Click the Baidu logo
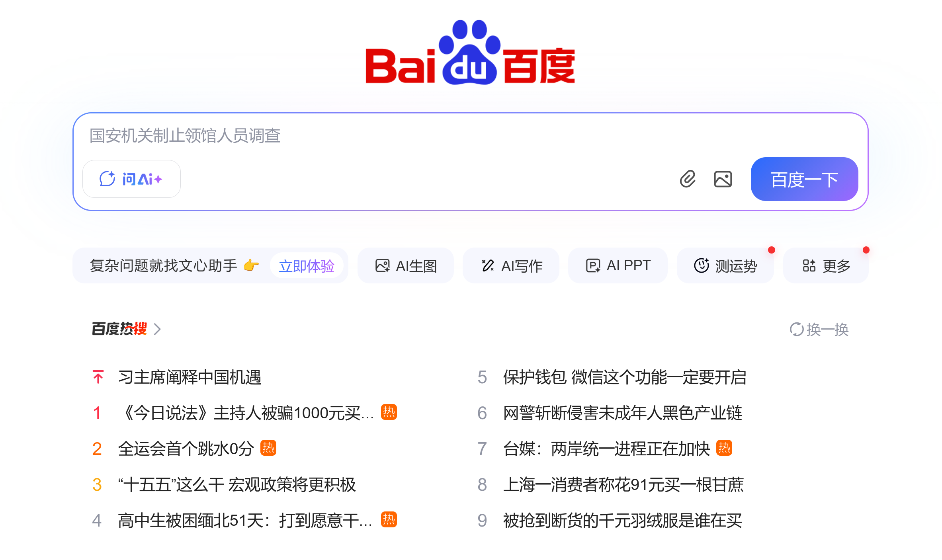Viewport: 942px width, 560px height. pos(470,52)
